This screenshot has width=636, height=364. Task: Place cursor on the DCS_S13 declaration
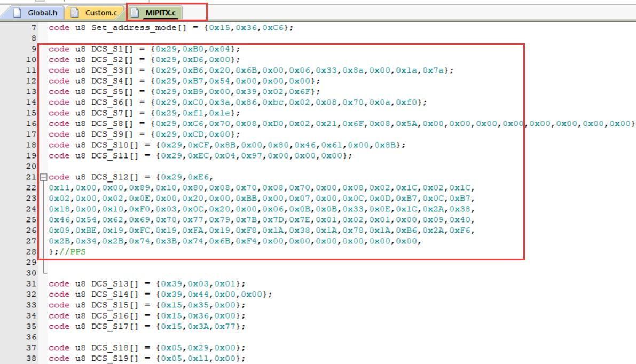pyautogui.click(x=147, y=284)
